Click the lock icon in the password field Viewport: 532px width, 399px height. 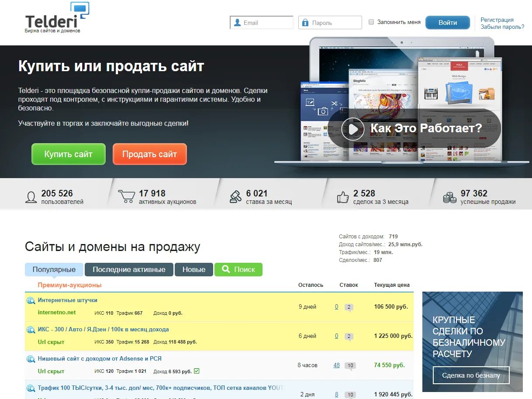305,23
